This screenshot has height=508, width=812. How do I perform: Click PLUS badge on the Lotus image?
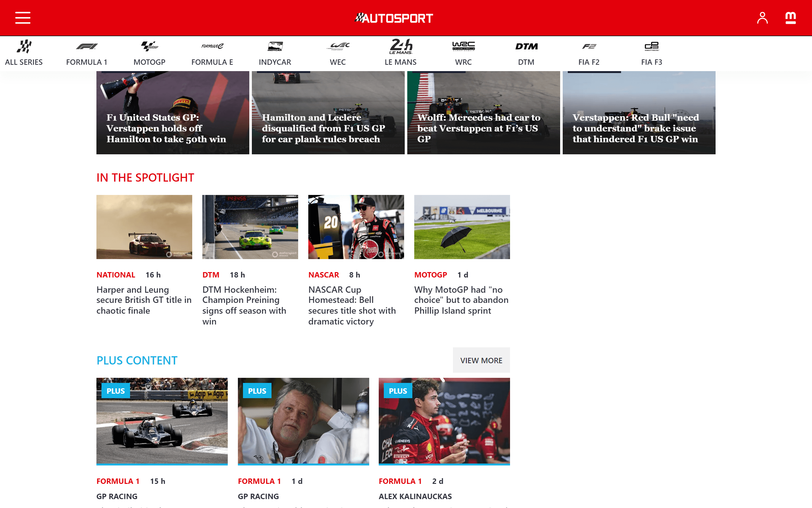(x=115, y=391)
